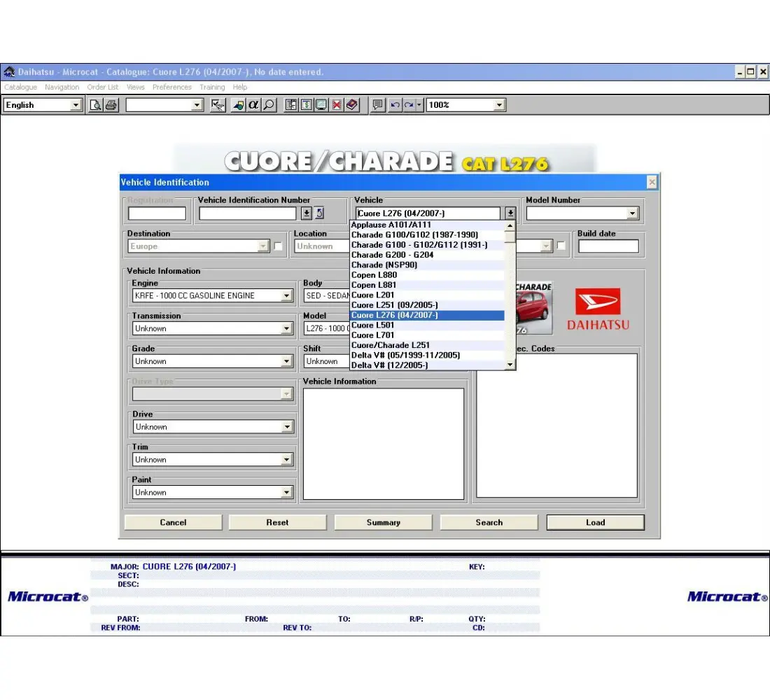
Task: Click the Reset button
Action: [277, 523]
